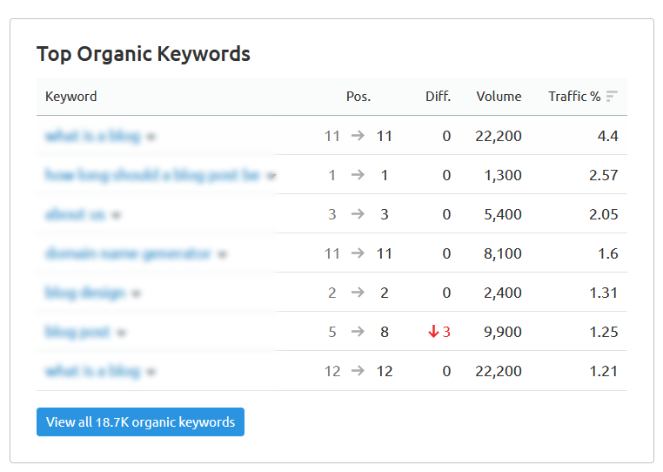Viewport: 663px width, 472px height.
Task: Open the 'blog post' keyword link
Action: [78, 331]
